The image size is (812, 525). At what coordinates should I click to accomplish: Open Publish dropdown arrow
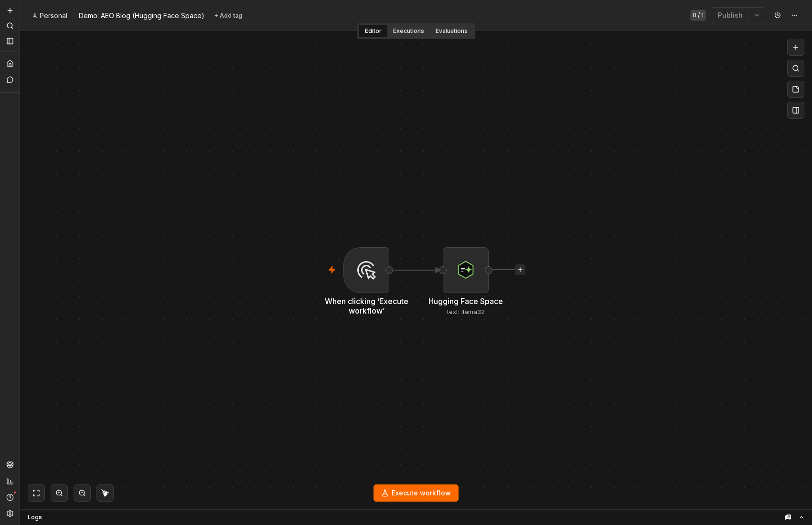(x=757, y=15)
